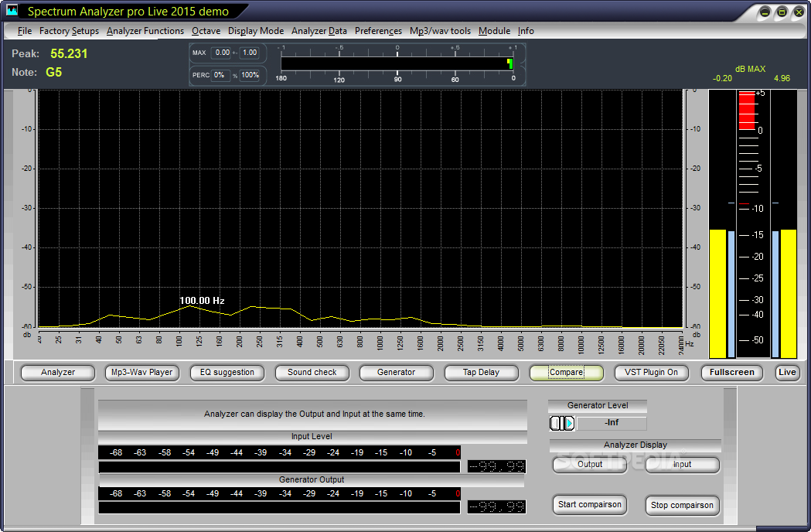This screenshot has width=811, height=532.
Task: Click the PERC 100% field
Action: 250,75
